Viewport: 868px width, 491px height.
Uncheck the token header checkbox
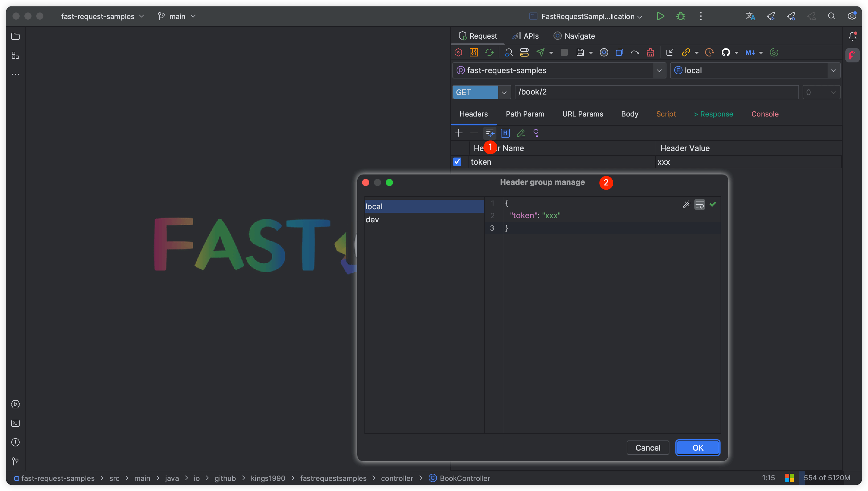[x=457, y=162]
